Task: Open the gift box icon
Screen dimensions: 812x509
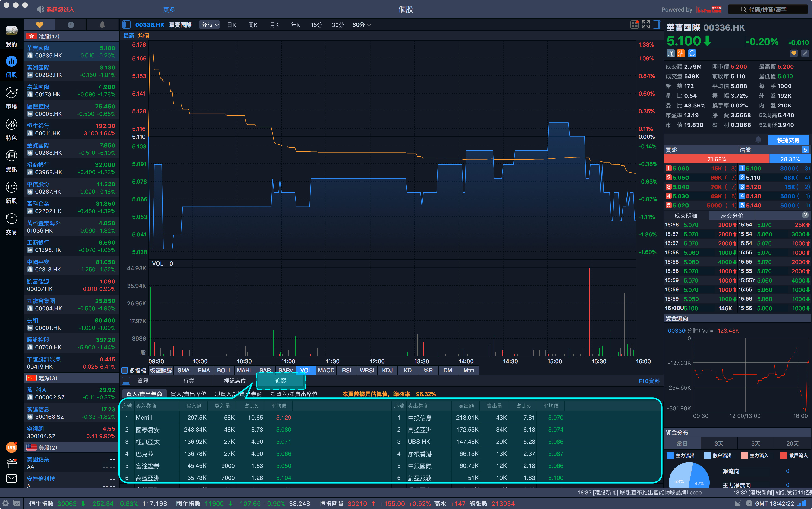Action: click(11, 463)
